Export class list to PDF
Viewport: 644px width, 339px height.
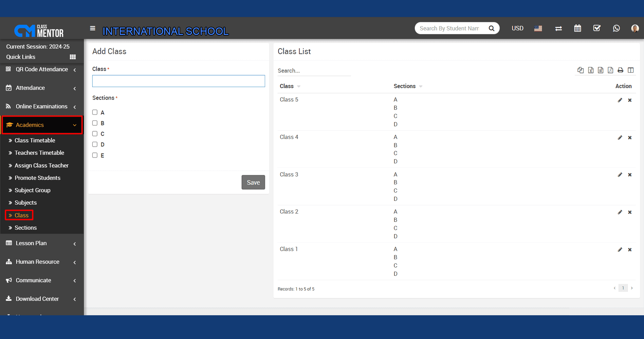click(610, 70)
